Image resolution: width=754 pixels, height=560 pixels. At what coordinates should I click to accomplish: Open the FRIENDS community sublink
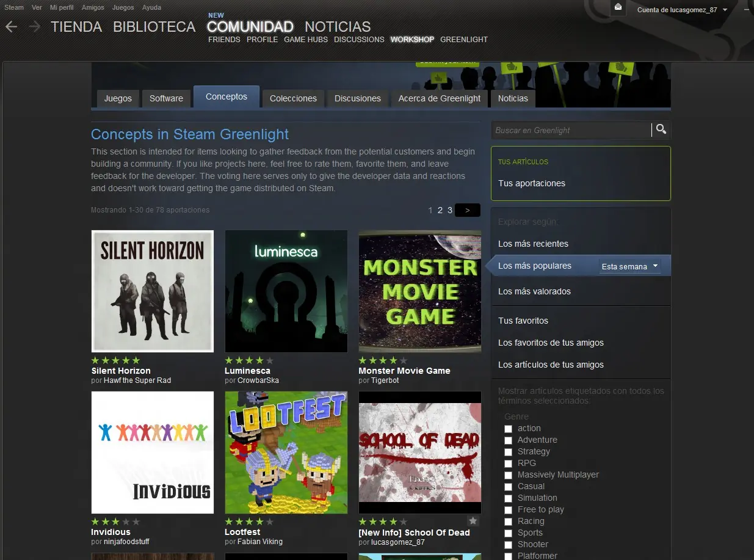(x=224, y=40)
